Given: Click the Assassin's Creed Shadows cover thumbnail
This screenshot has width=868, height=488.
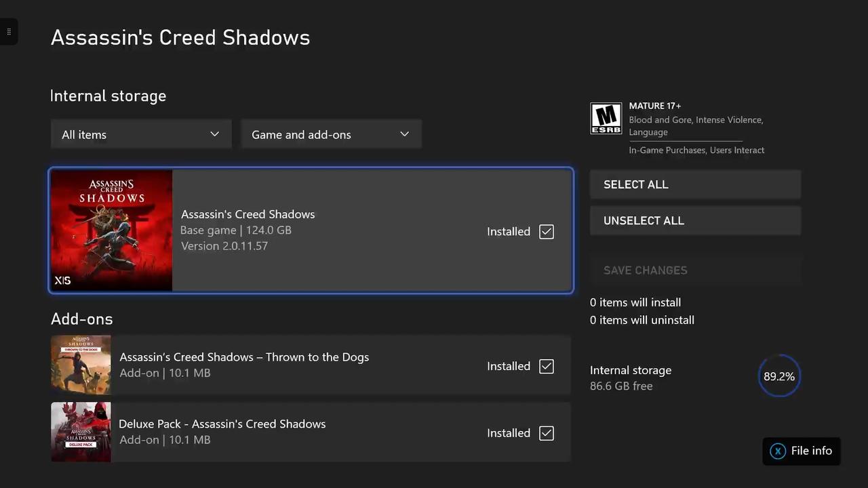Looking at the screenshot, I should coord(112,230).
